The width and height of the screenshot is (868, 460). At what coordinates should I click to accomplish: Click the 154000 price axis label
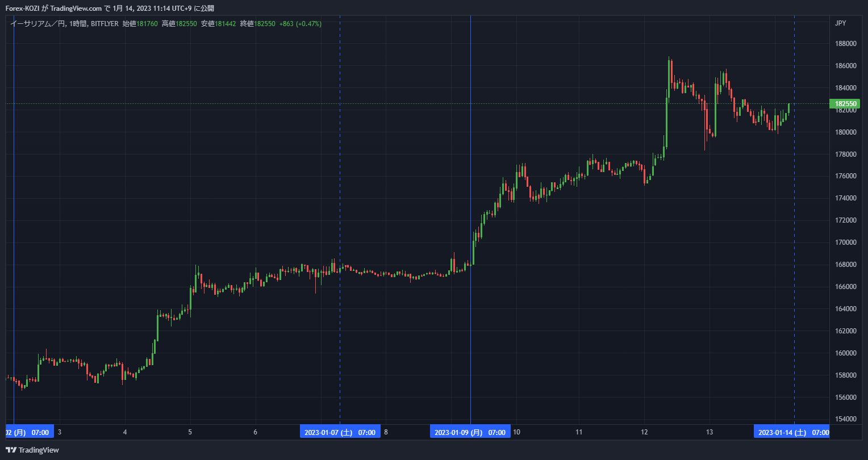coord(846,419)
